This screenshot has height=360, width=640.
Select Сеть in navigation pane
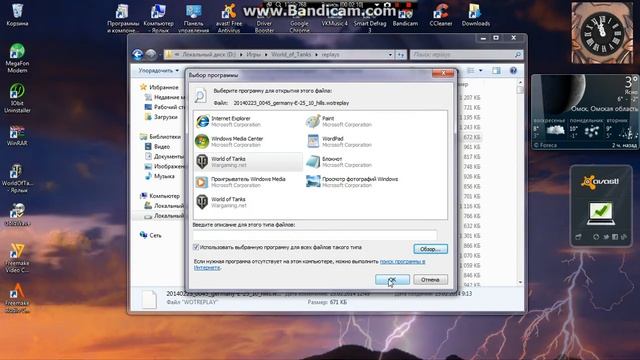(x=151, y=236)
